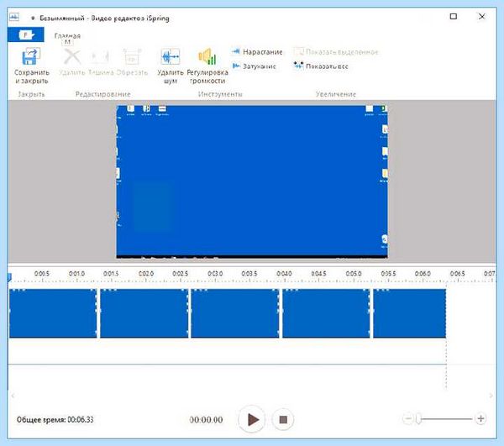This screenshot has height=446, width=504.
Task: Click the timeline zoom slider handle
Action: coord(418,418)
